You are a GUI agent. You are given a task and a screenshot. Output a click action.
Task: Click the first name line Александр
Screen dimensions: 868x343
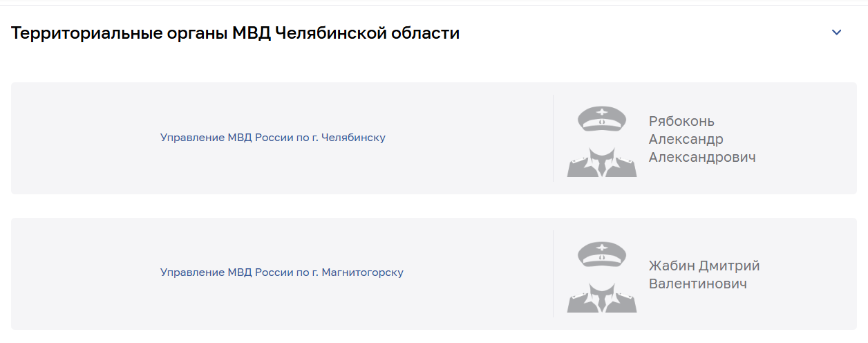[x=686, y=139]
